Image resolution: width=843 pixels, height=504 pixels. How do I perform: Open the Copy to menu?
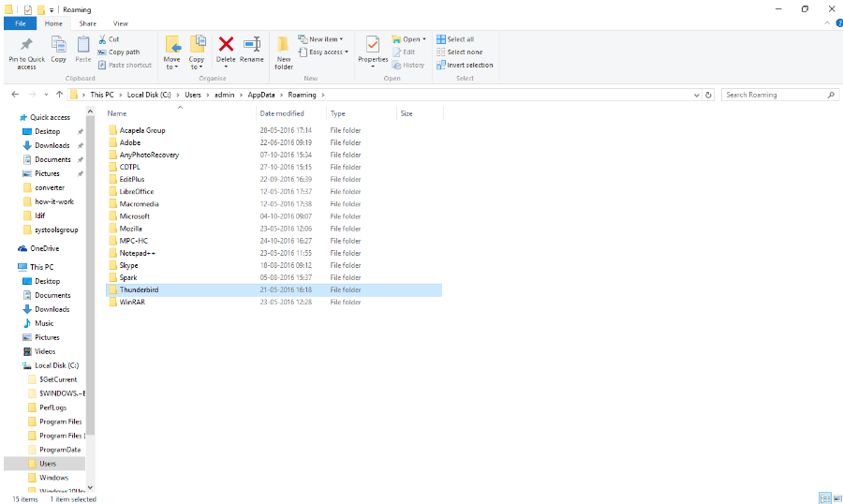(197, 52)
